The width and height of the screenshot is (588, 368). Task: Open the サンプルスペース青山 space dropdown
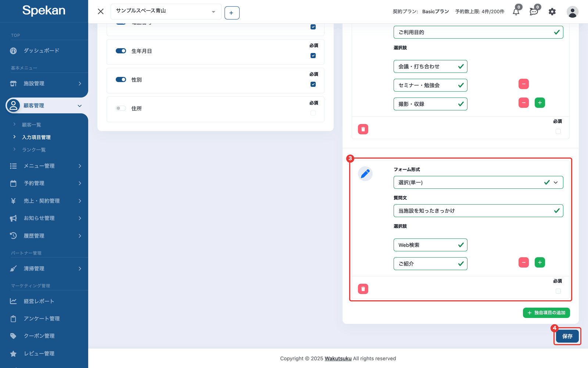pyautogui.click(x=166, y=11)
